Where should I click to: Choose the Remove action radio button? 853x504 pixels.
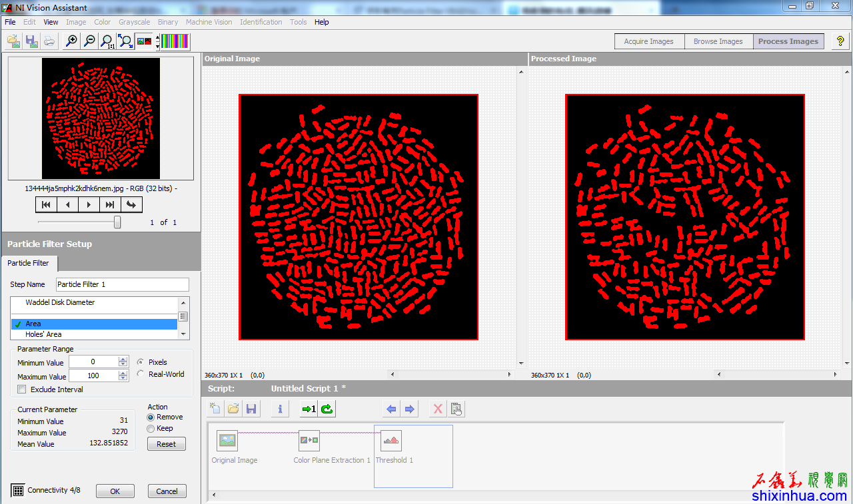(x=151, y=417)
